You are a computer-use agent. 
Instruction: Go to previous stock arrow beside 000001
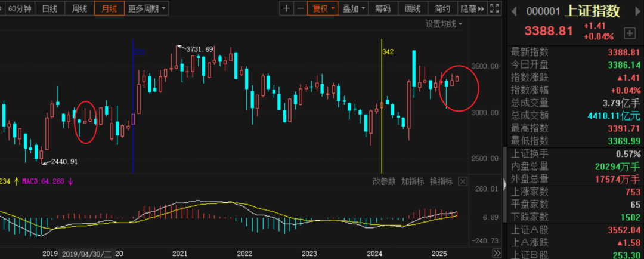(x=513, y=11)
